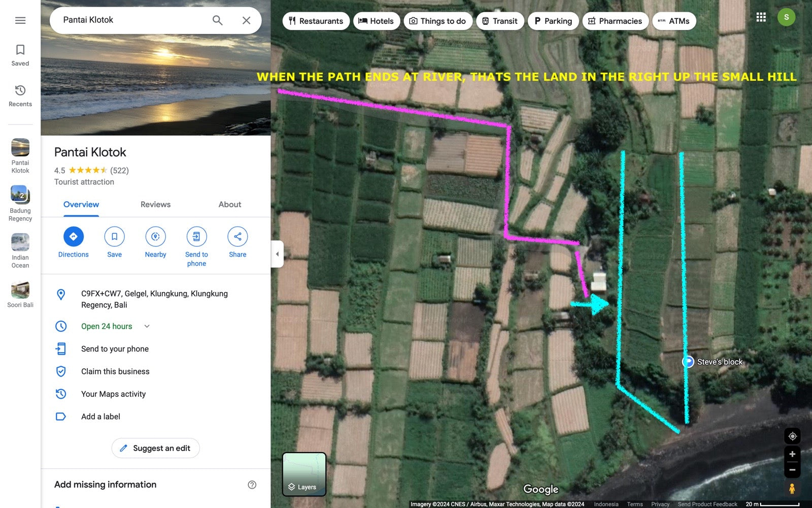Open Soori Bali recent thumbnail

click(x=20, y=294)
